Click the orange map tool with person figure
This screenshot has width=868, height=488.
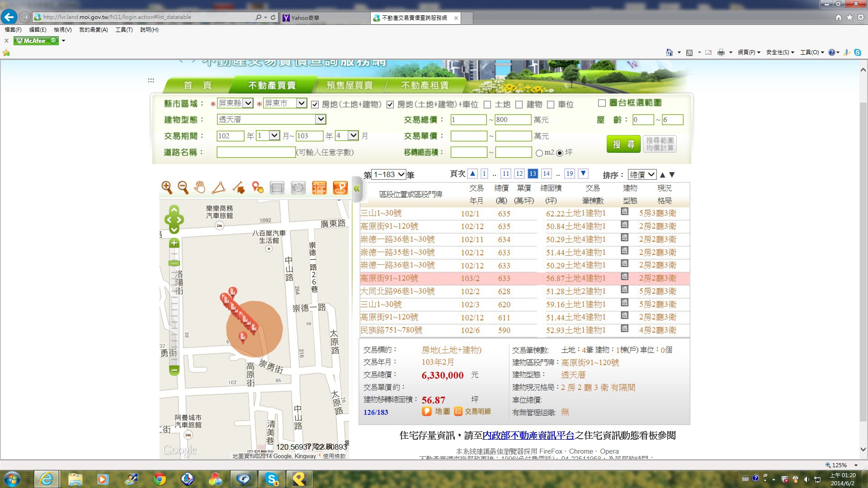click(x=340, y=188)
